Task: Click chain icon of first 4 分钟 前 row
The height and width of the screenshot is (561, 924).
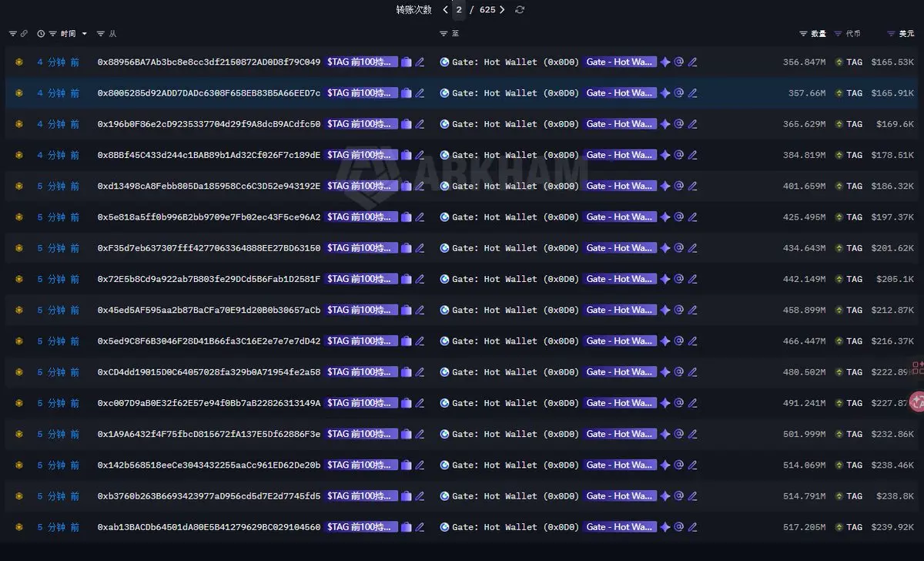Action: pos(19,62)
